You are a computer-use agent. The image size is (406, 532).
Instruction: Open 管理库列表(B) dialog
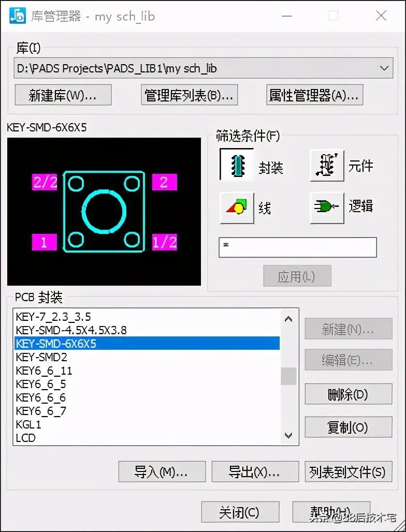(x=190, y=95)
